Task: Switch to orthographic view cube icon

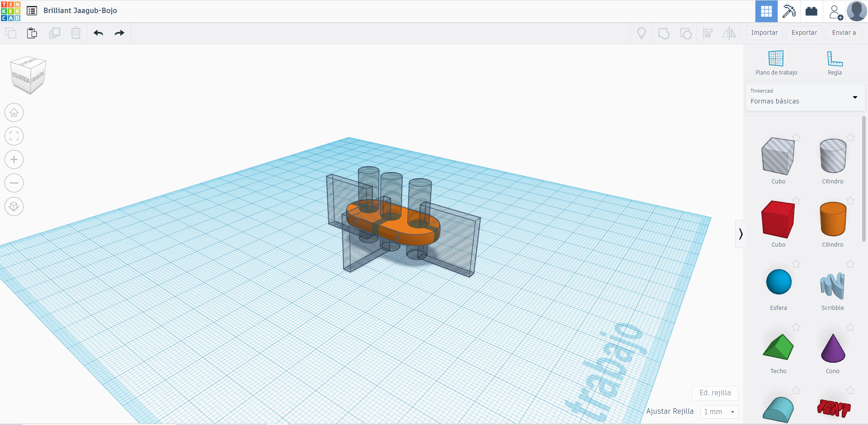Action: pos(14,206)
